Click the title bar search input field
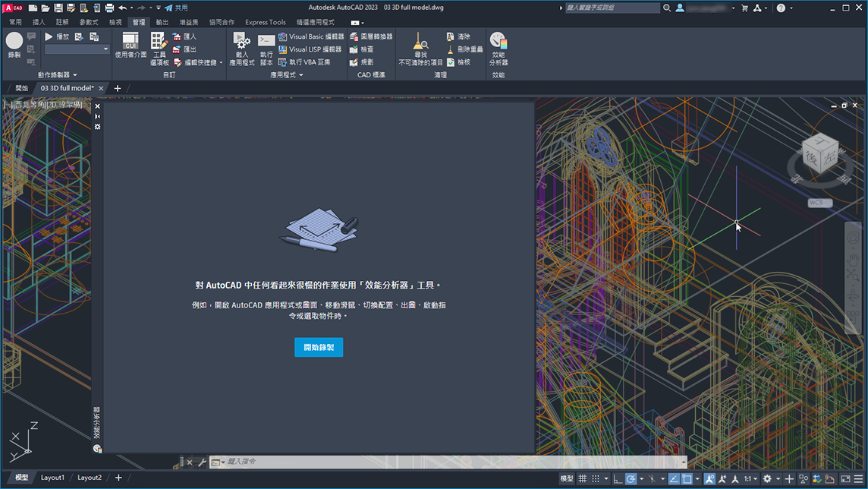The width and height of the screenshot is (868, 489). (x=612, y=8)
